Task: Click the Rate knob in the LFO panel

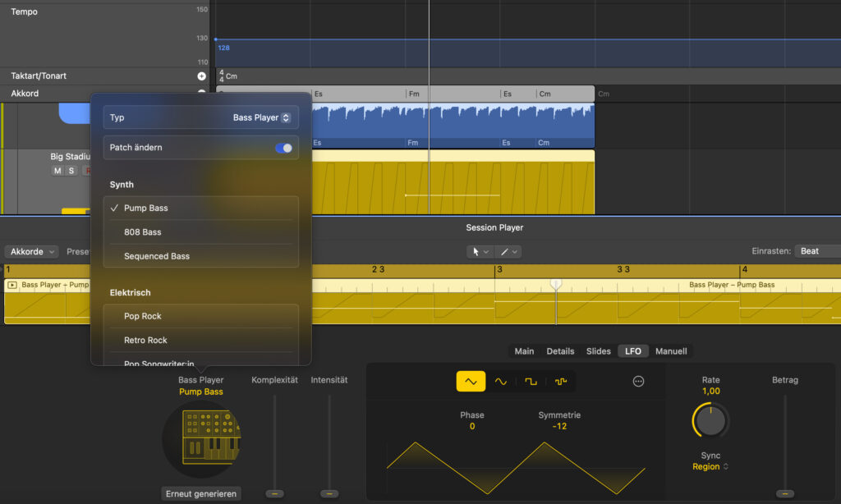Action: tap(710, 420)
